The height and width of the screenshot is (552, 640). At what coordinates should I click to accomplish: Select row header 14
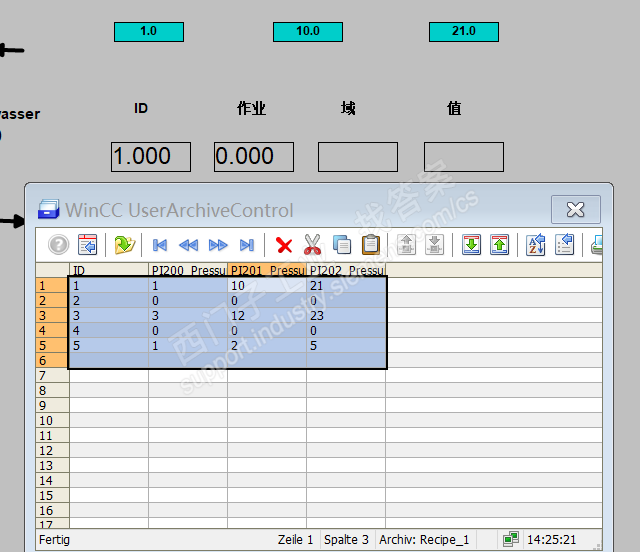pyautogui.click(x=52, y=481)
